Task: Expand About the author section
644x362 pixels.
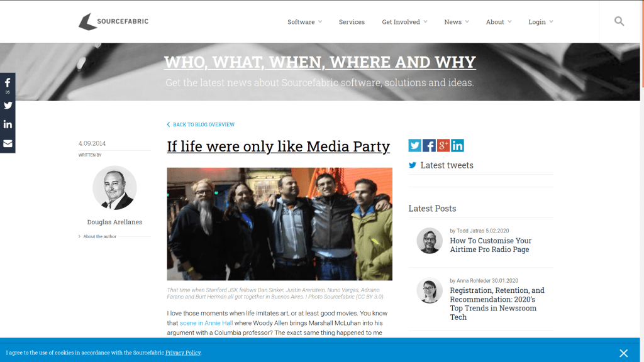Action: (97, 236)
